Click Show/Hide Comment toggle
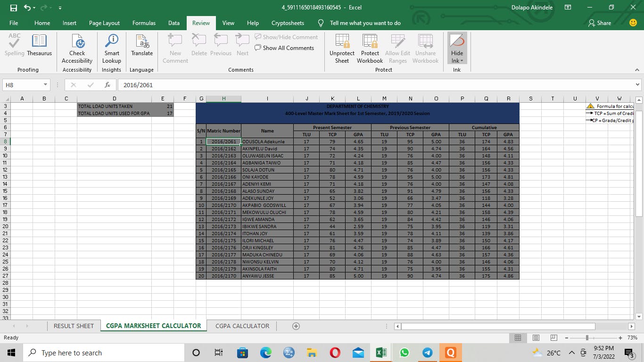644x362 pixels. (x=286, y=37)
